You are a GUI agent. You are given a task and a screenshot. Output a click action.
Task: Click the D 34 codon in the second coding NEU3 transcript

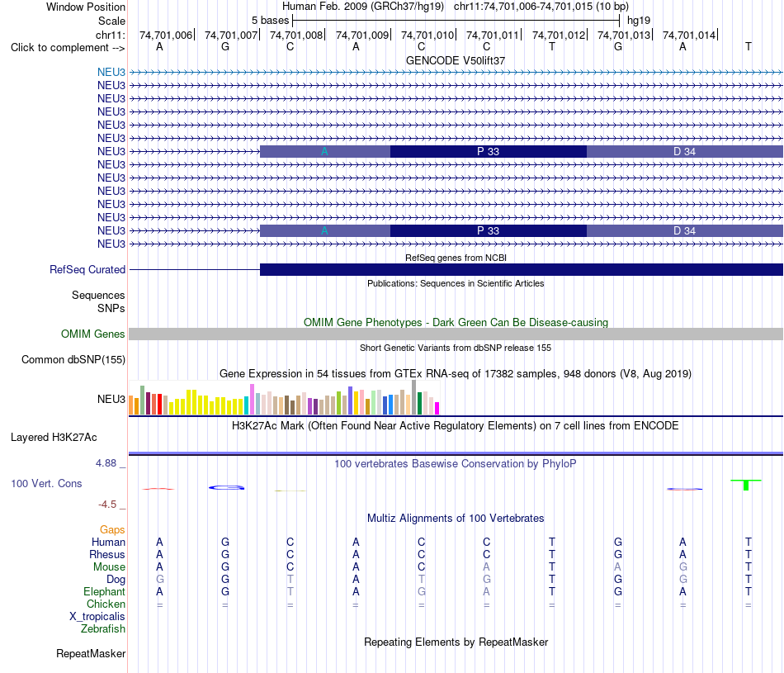click(684, 230)
